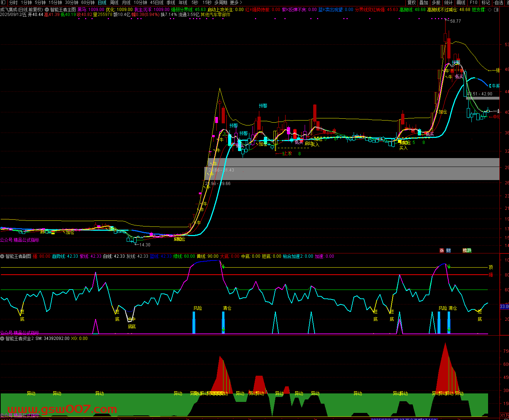Click the 统计 statistics button
Screen dimensions: 509x420
coord(448,2)
